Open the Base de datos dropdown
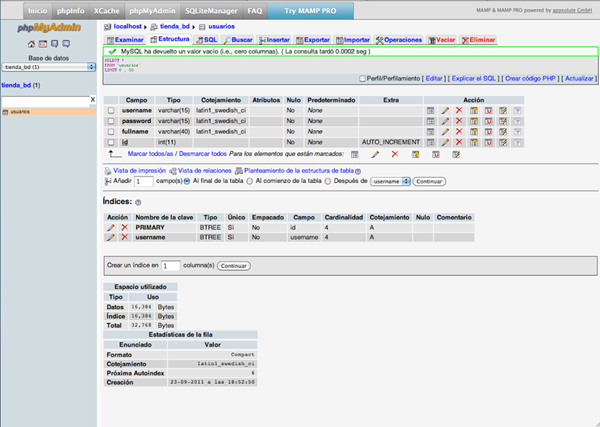This screenshot has width=600, height=427. tap(47, 67)
